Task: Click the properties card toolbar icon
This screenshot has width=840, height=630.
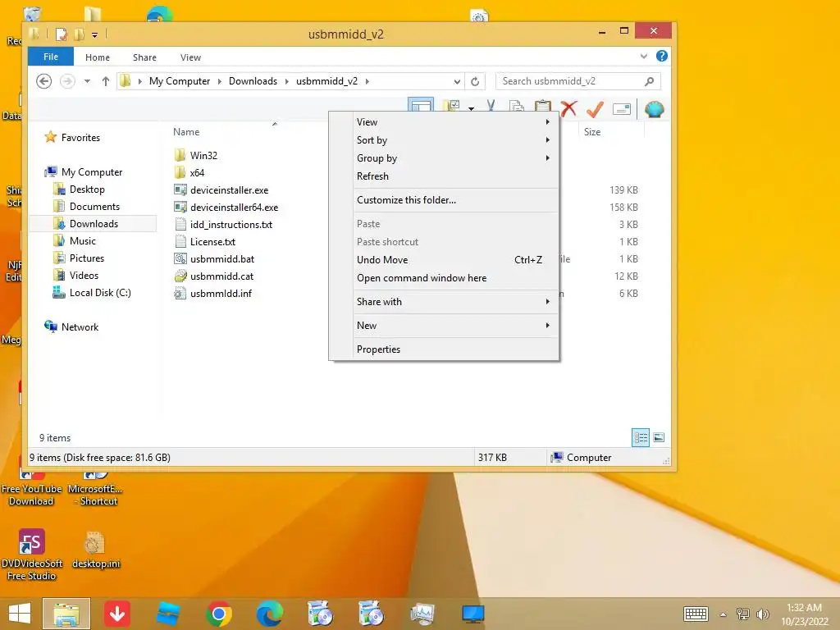Action: 622,109
